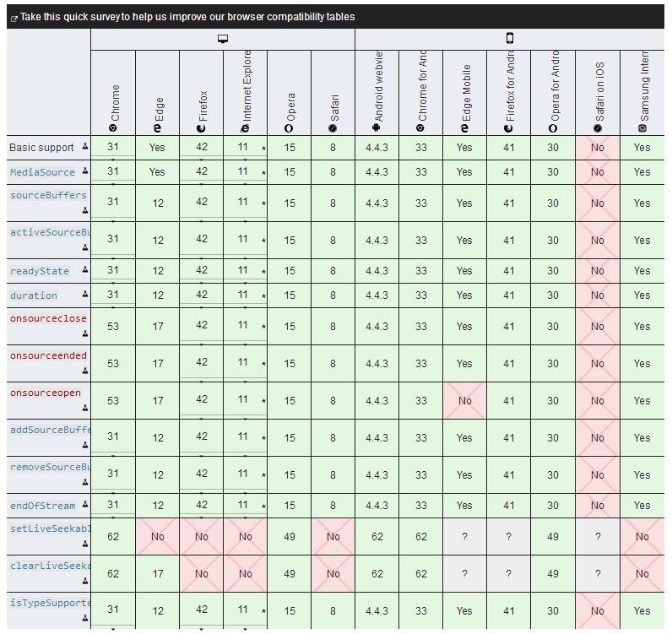
Task: Click the Edge desktop browser icon in the header
Action: point(157,127)
